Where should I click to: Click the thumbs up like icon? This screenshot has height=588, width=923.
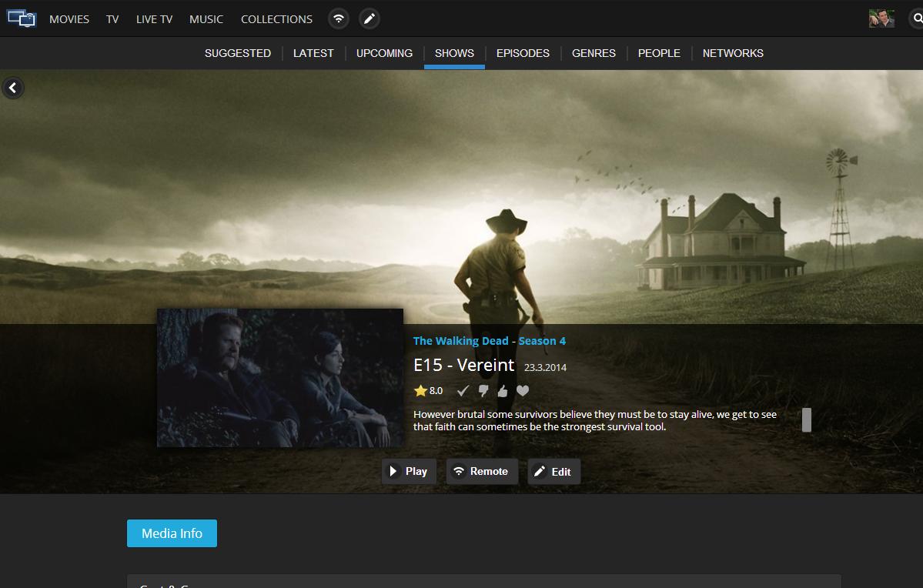(503, 391)
